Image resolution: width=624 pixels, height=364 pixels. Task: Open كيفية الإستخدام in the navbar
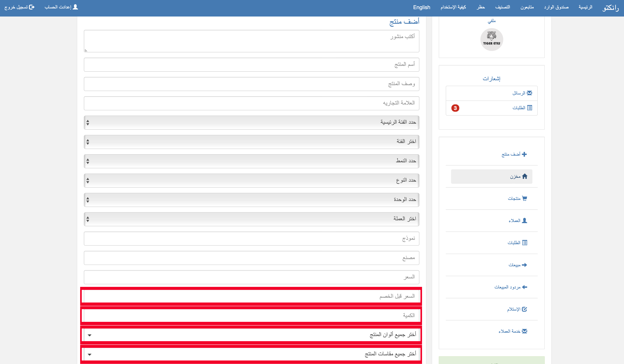pos(453,7)
